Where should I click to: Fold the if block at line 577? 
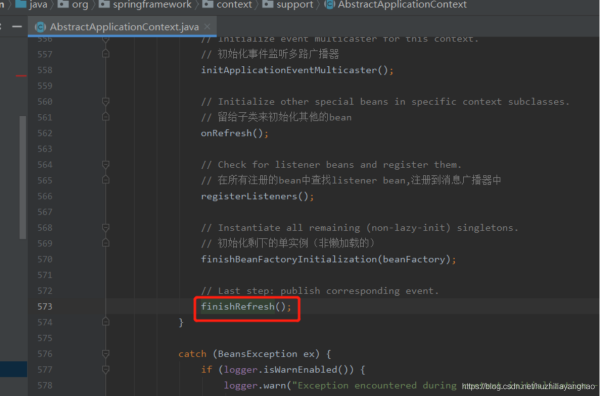pyautogui.click(x=106, y=369)
